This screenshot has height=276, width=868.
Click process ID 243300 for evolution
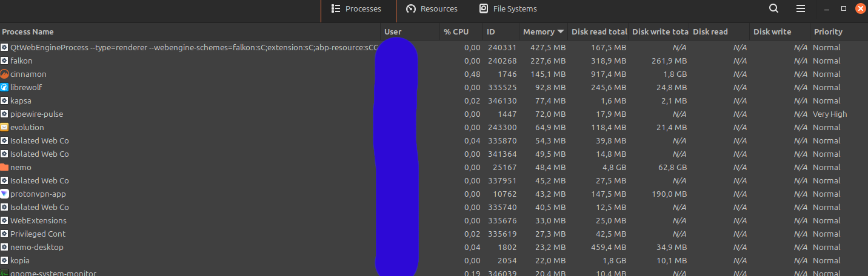click(502, 127)
